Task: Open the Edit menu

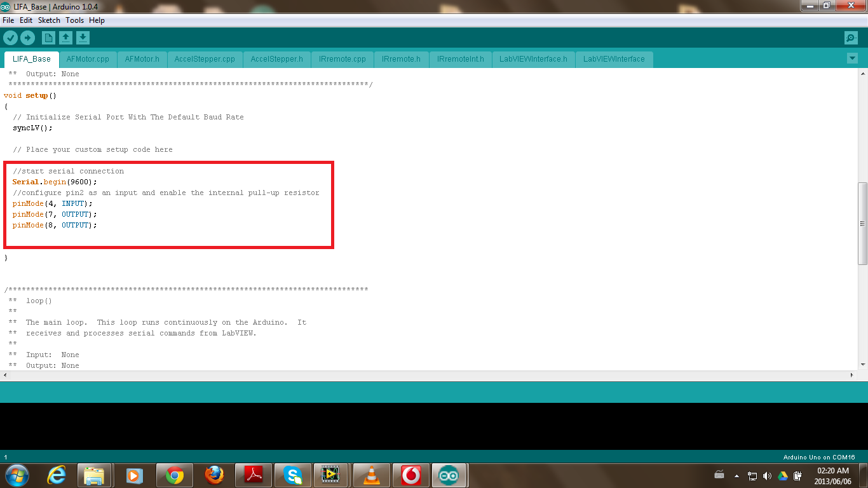Action: pyautogui.click(x=26, y=20)
